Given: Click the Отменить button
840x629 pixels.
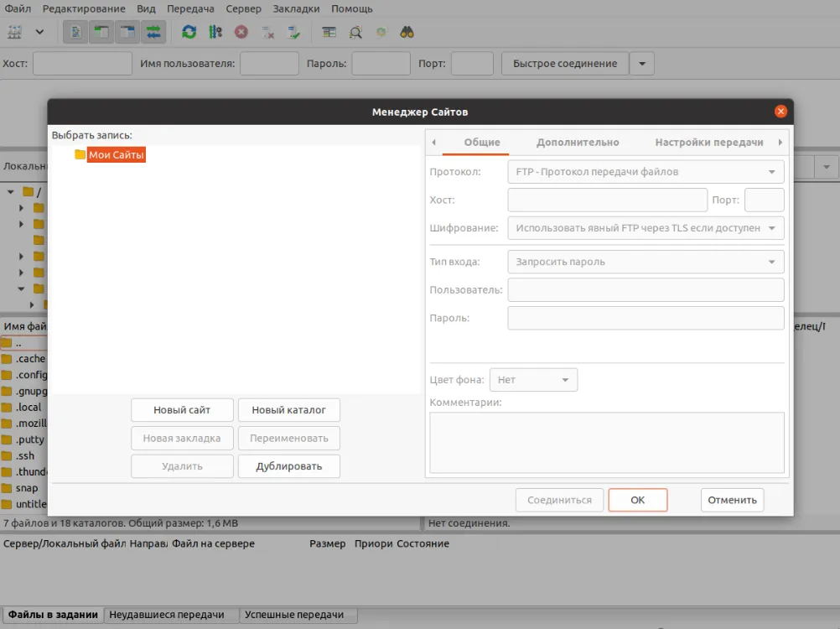Looking at the screenshot, I should coord(733,500).
